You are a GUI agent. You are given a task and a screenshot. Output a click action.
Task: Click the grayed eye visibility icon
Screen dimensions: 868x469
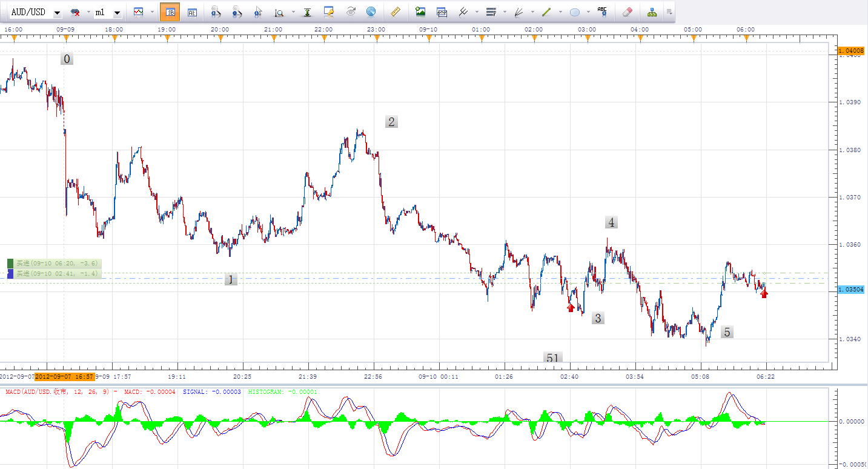click(351, 12)
